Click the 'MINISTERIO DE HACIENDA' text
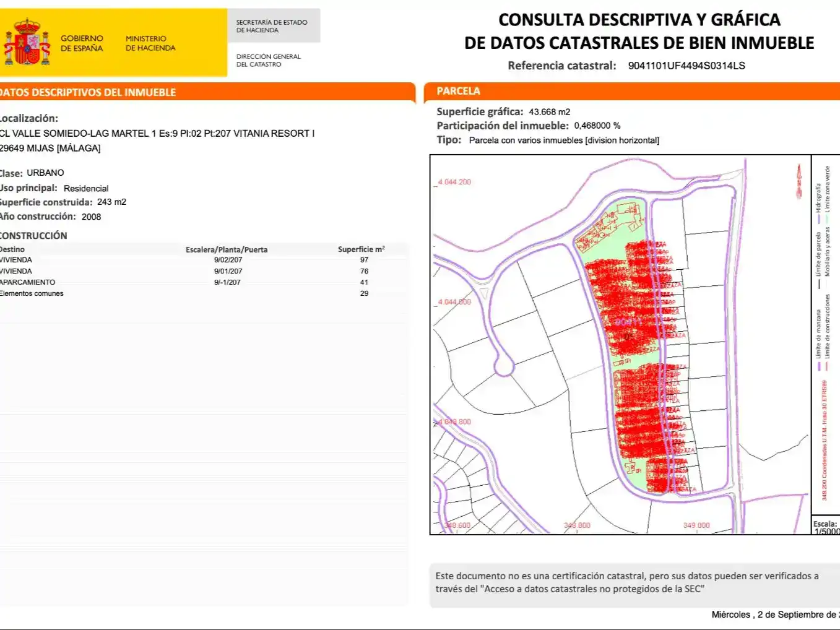 point(150,43)
